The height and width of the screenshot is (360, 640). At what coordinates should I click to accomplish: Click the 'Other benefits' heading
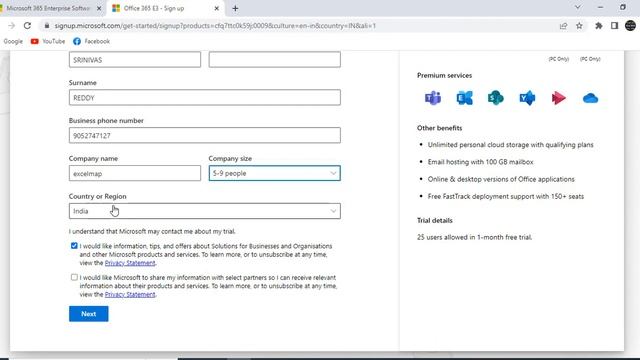click(439, 128)
